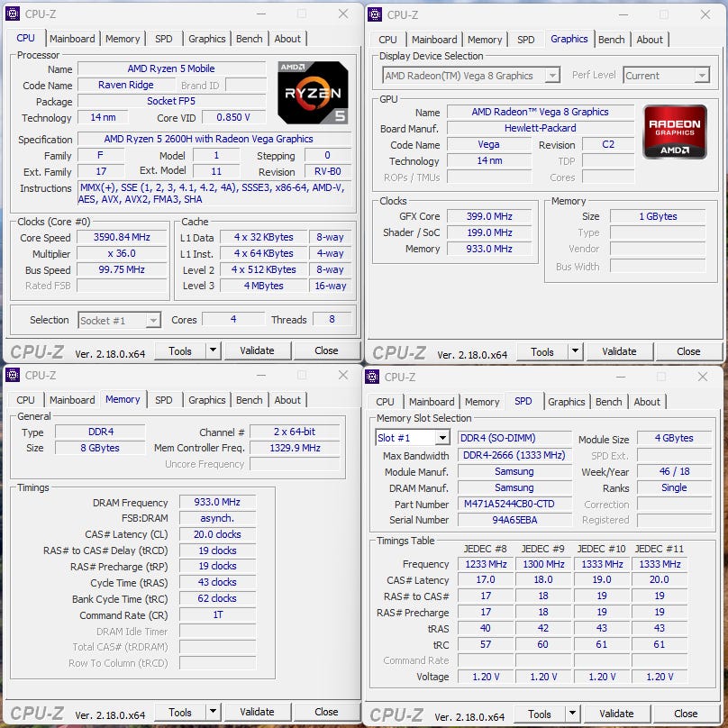The width and height of the screenshot is (728, 728).
Task: Click the Close button in the SPD window
Action: (686, 714)
